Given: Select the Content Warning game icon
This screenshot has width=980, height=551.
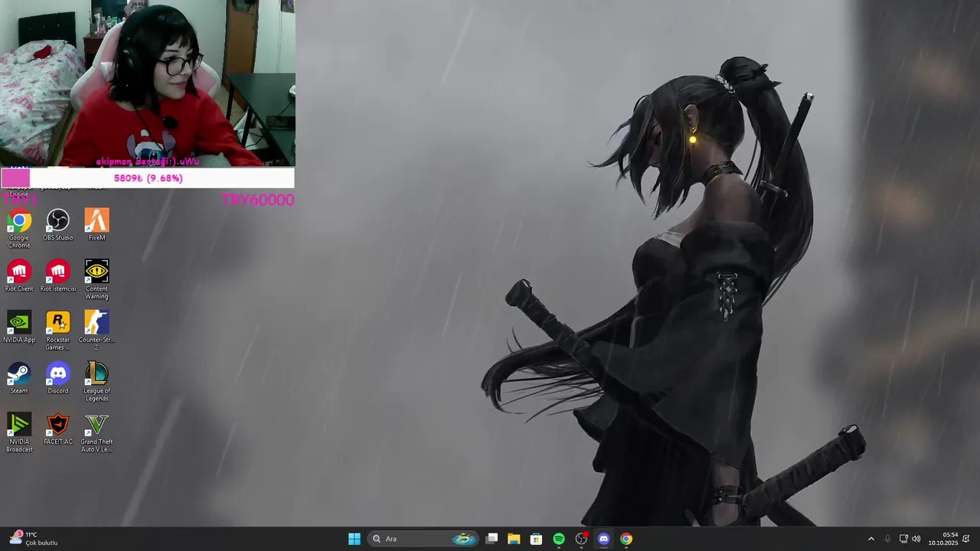Looking at the screenshot, I should [96, 280].
